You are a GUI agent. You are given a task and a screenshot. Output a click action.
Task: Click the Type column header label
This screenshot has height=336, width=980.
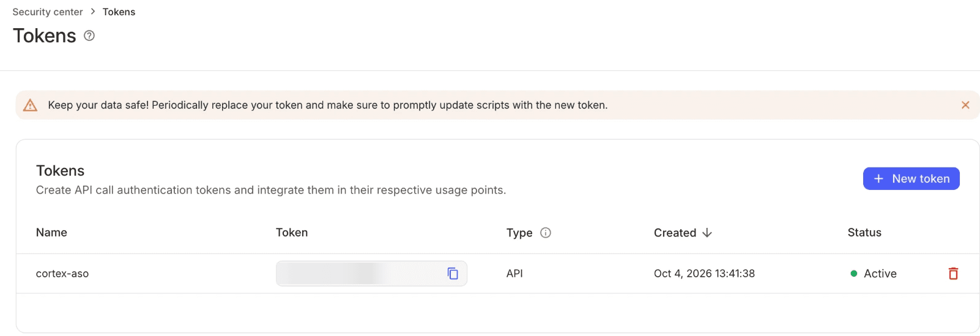tap(519, 233)
